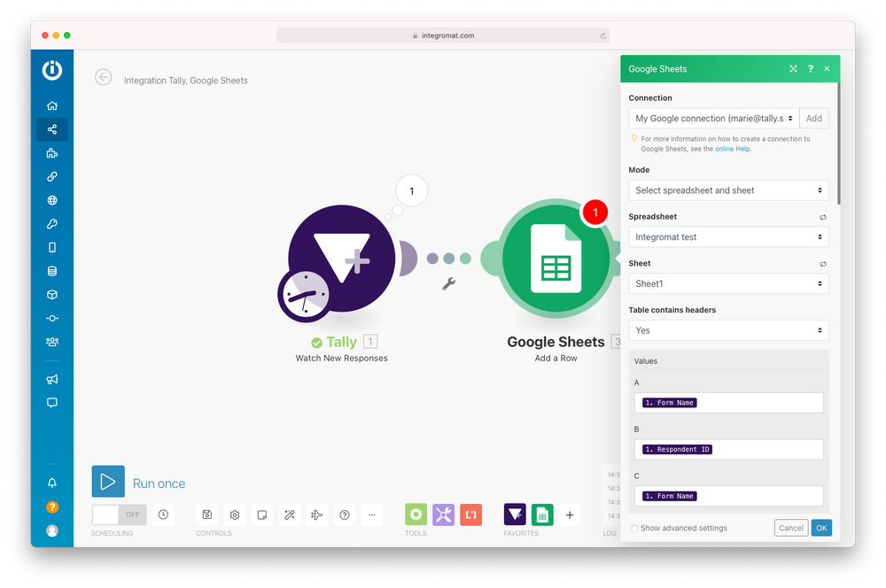Click the plus icon in Favorites
Viewport: 886px width, 588px height.
pyautogui.click(x=570, y=514)
